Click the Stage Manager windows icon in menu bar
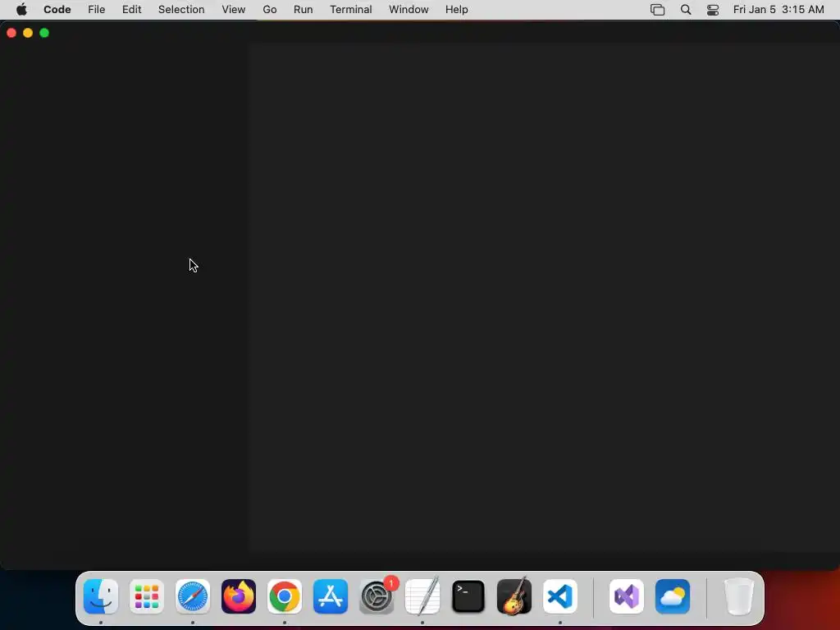 (657, 10)
